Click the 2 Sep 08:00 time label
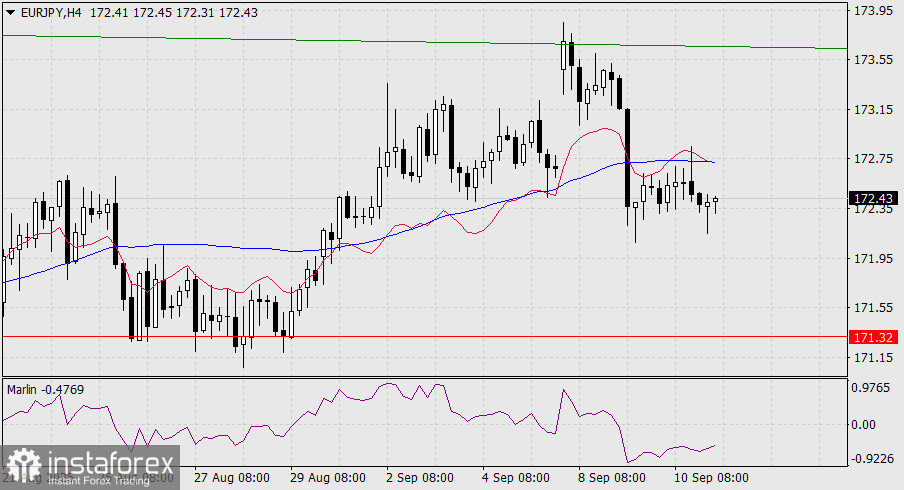The image size is (904, 490). click(420, 478)
